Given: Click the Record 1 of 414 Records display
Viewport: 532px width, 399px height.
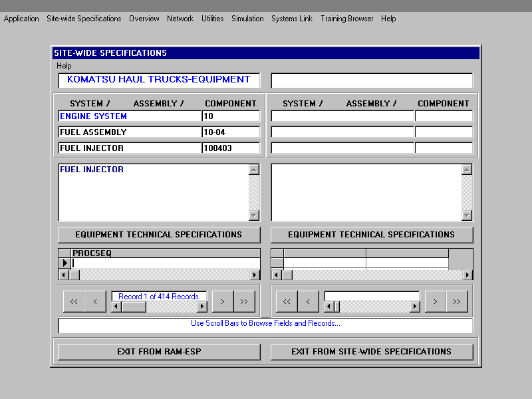Looking at the screenshot, I should (x=159, y=297).
